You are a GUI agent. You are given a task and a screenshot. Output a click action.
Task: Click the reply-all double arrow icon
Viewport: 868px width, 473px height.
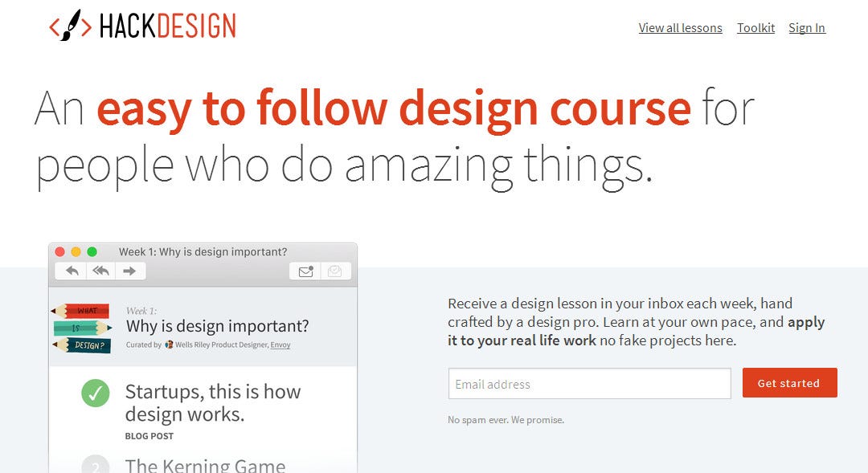100,271
